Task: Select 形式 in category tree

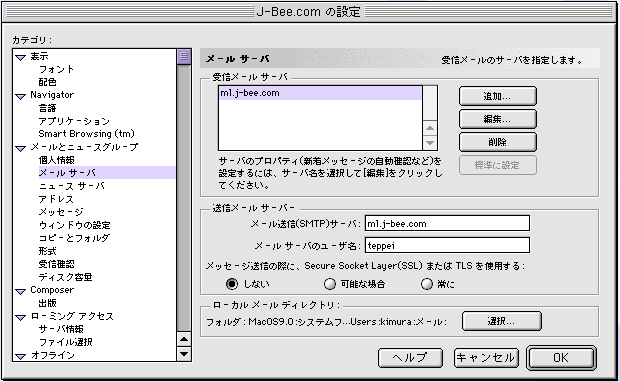Action: click(x=47, y=251)
